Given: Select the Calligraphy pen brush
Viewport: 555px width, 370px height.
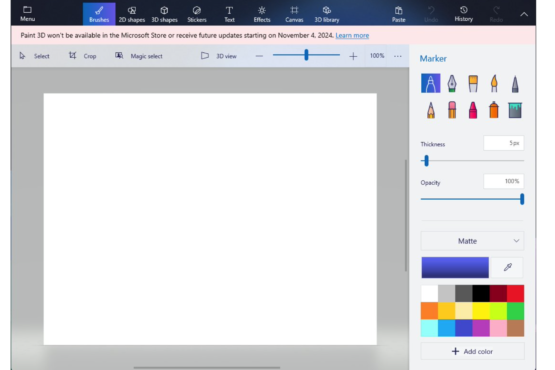Looking at the screenshot, I should coord(452,83).
